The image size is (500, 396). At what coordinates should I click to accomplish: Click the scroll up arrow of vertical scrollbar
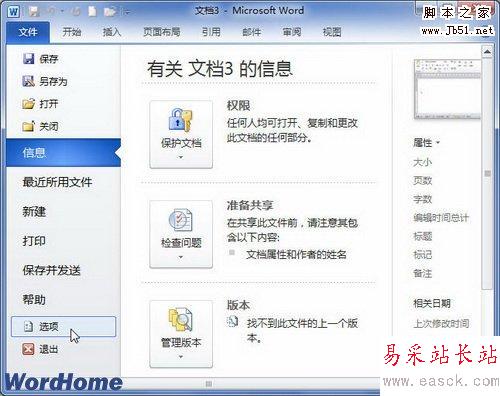[x=487, y=52]
